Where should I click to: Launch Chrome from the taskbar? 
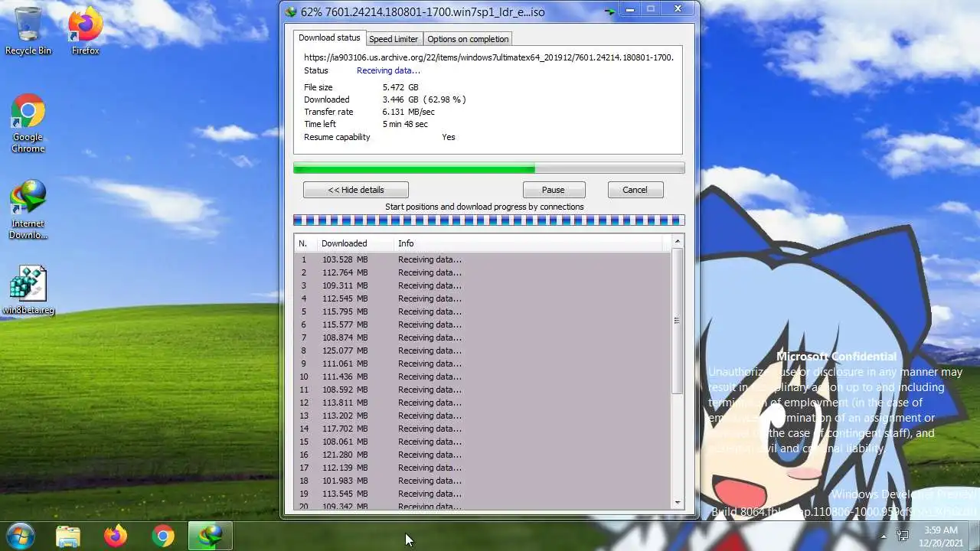pyautogui.click(x=163, y=535)
